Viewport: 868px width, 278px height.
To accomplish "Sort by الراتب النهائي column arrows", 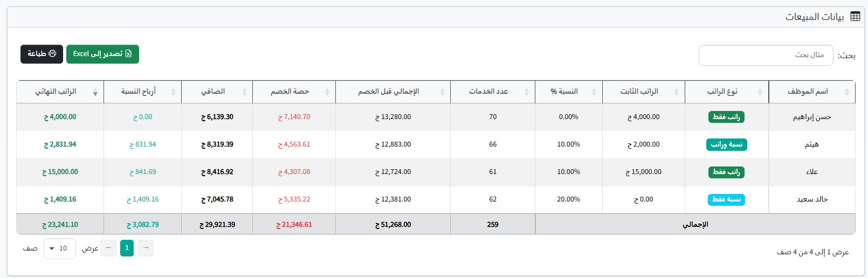I will [x=95, y=92].
